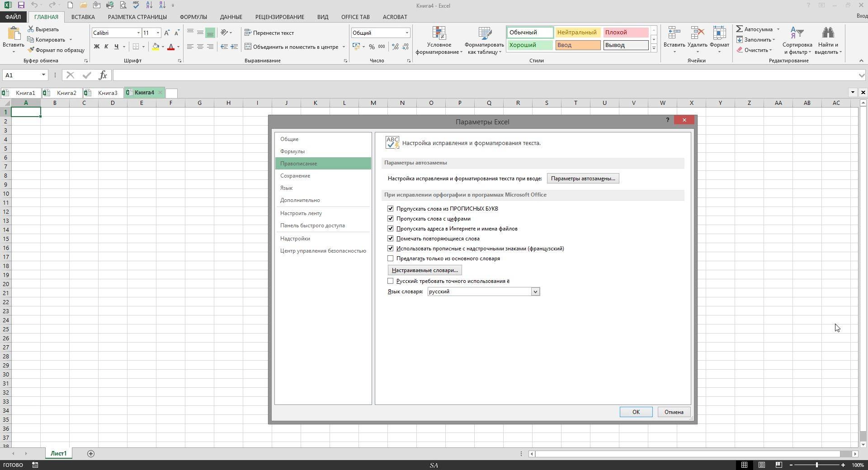Click the Format Painter brush icon
The image size is (868, 470).
click(31, 50)
